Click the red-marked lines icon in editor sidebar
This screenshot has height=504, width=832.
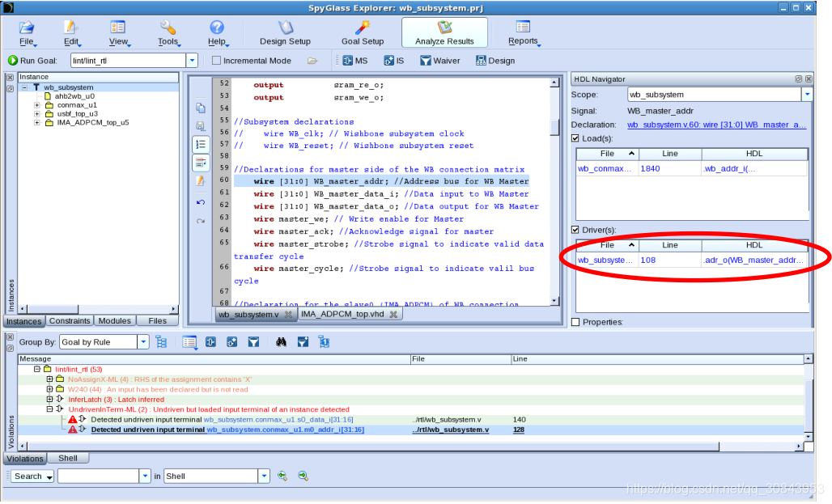pyautogui.click(x=201, y=163)
